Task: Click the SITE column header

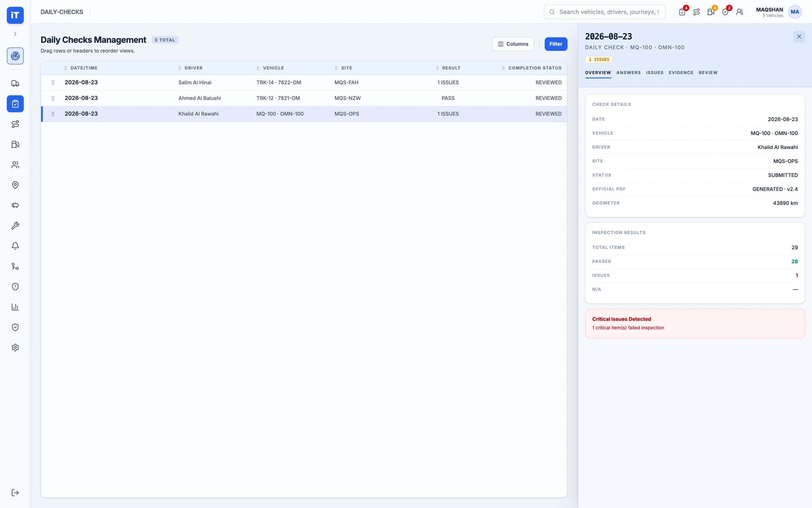Action: click(346, 68)
